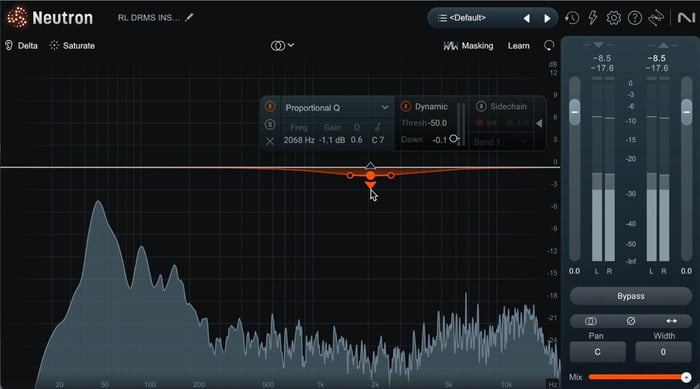Click the input meter down-arrow indicator

click(599, 45)
